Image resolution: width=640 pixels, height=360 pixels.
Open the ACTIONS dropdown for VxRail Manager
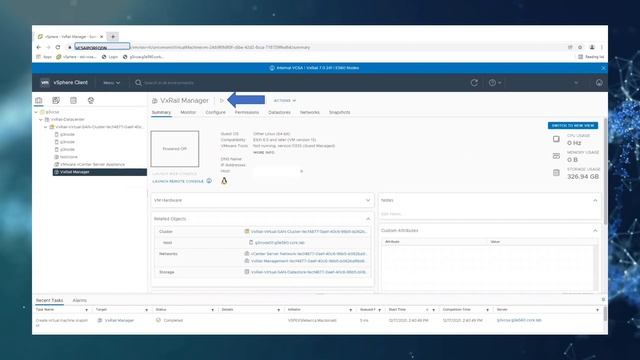284,100
